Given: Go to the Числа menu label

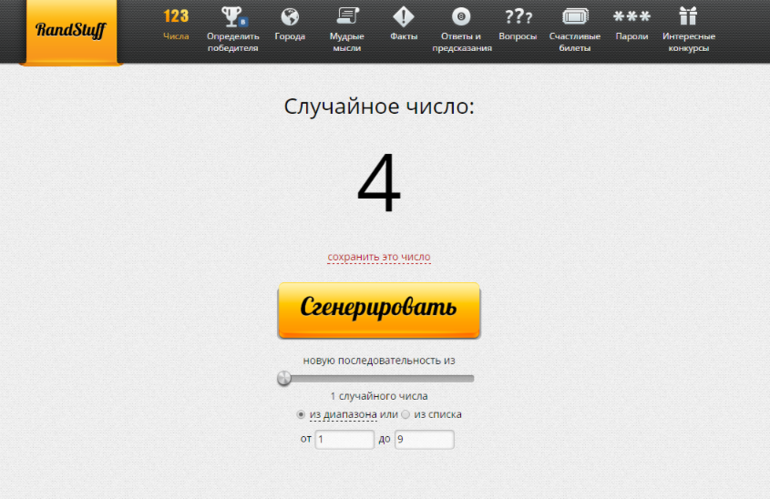Looking at the screenshot, I should (x=176, y=37).
